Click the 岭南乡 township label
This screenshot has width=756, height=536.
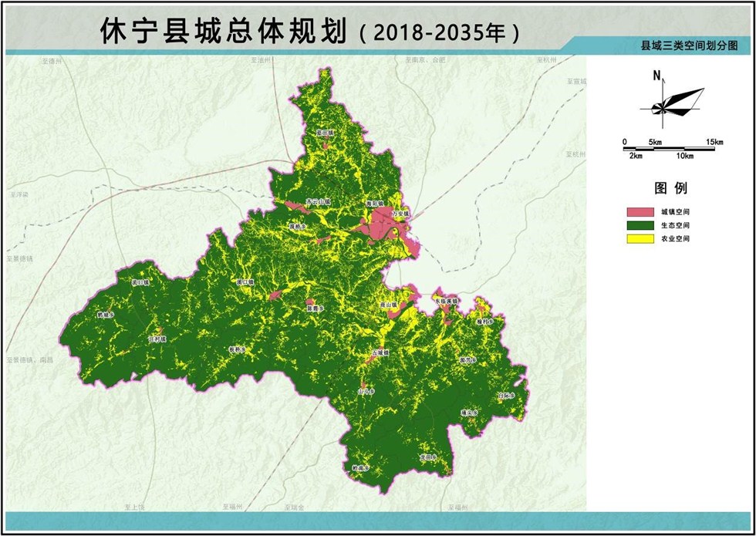(361, 468)
